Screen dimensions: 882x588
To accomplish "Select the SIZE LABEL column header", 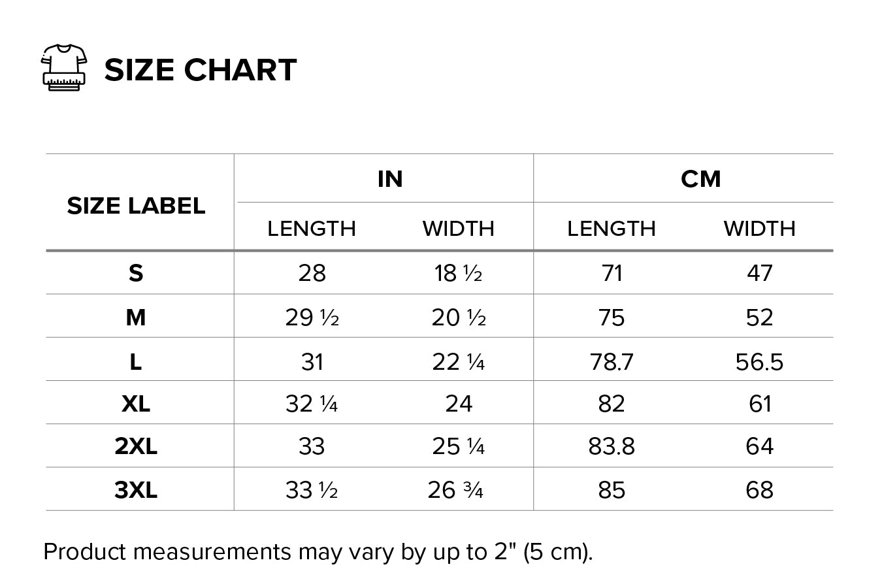I will 136,206.
